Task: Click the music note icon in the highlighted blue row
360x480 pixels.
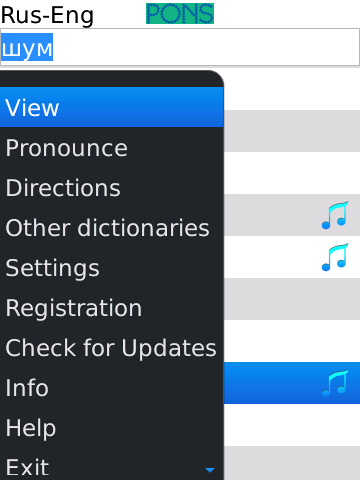Action: coord(335,383)
